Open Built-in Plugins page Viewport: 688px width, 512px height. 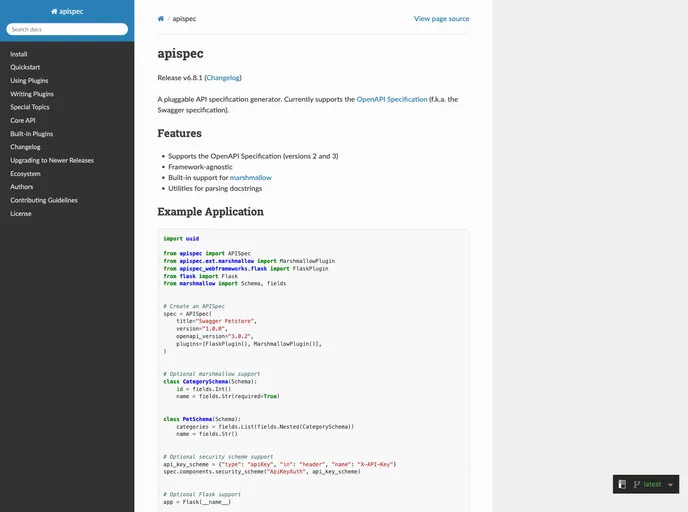tap(32, 134)
